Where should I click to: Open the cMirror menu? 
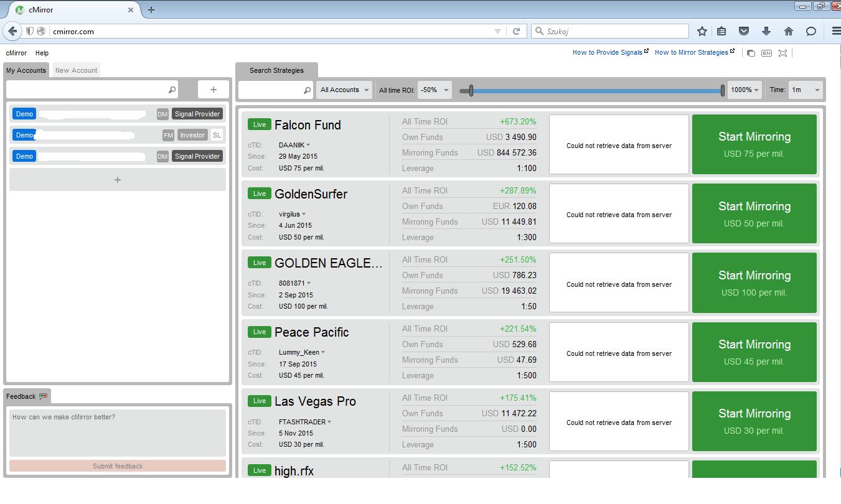pyautogui.click(x=16, y=53)
